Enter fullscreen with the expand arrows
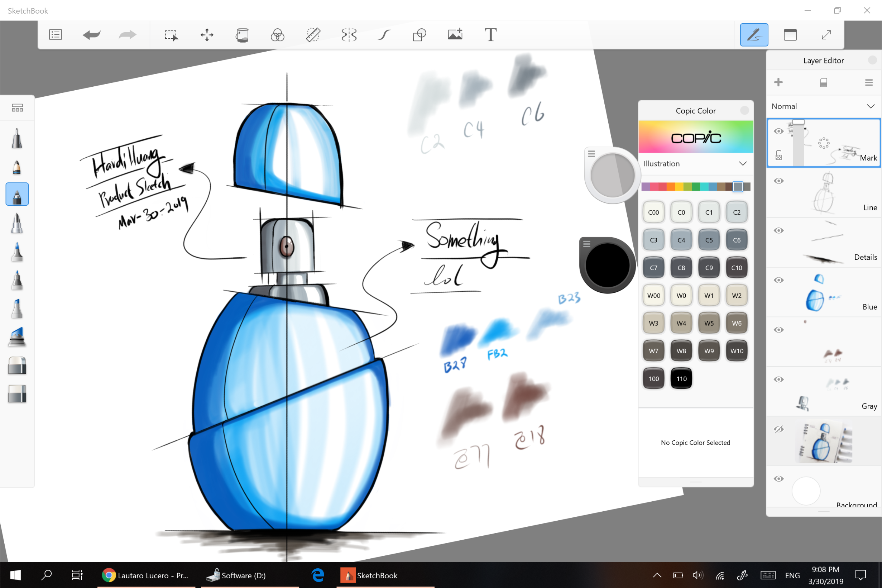The height and width of the screenshot is (588, 882). pyautogui.click(x=826, y=35)
